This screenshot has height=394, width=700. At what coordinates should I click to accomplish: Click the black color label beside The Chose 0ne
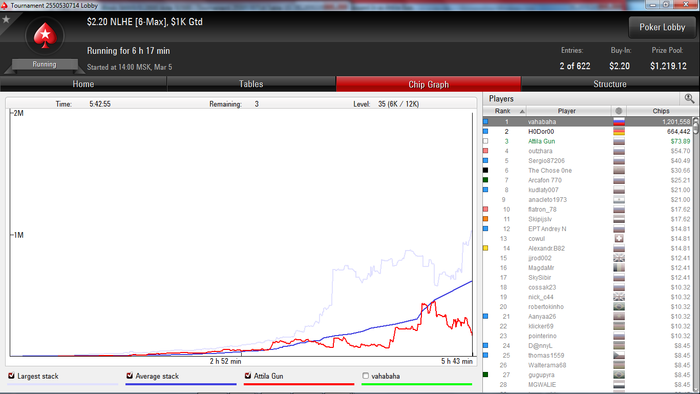485,170
